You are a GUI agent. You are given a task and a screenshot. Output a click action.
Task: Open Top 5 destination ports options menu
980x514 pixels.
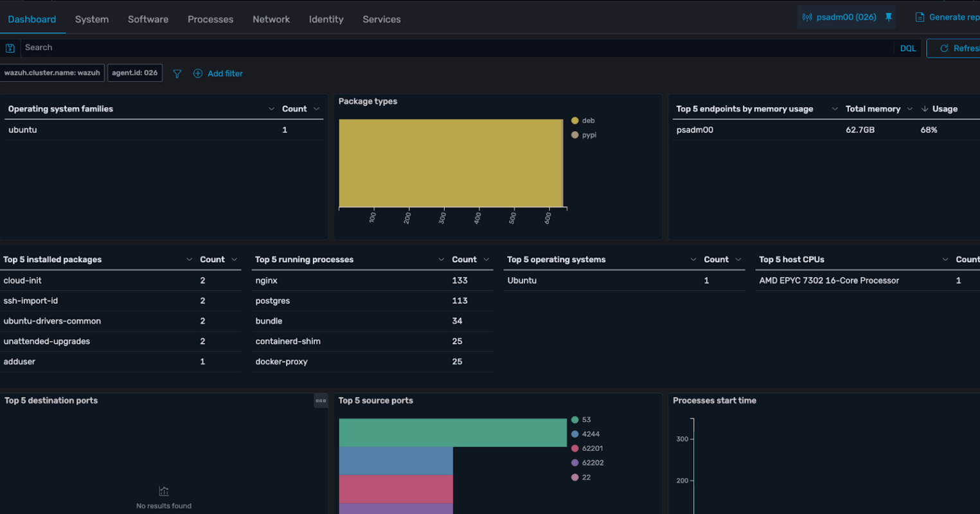pos(321,401)
